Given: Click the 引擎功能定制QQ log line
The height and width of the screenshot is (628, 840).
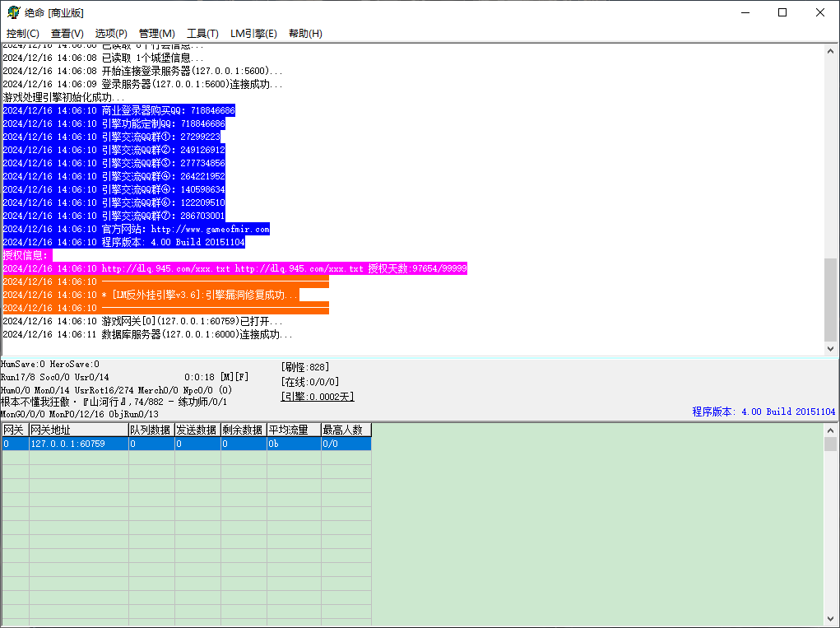Looking at the screenshot, I should 114,123.
